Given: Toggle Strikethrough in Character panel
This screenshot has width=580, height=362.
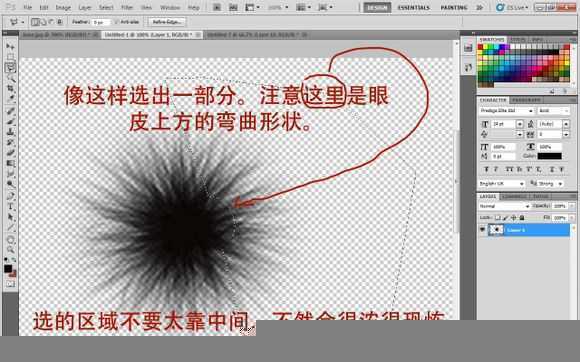Looking at the screenshot, I should point(562,169).
